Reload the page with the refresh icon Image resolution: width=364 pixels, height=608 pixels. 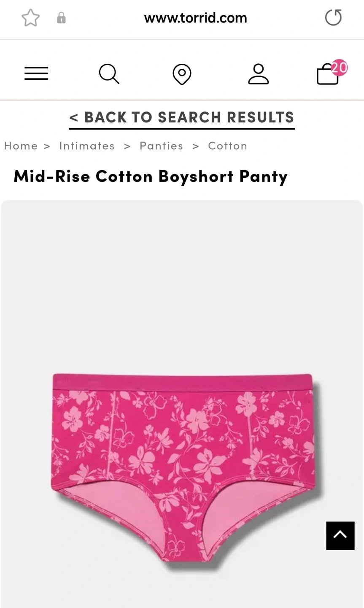click(333, 18)
